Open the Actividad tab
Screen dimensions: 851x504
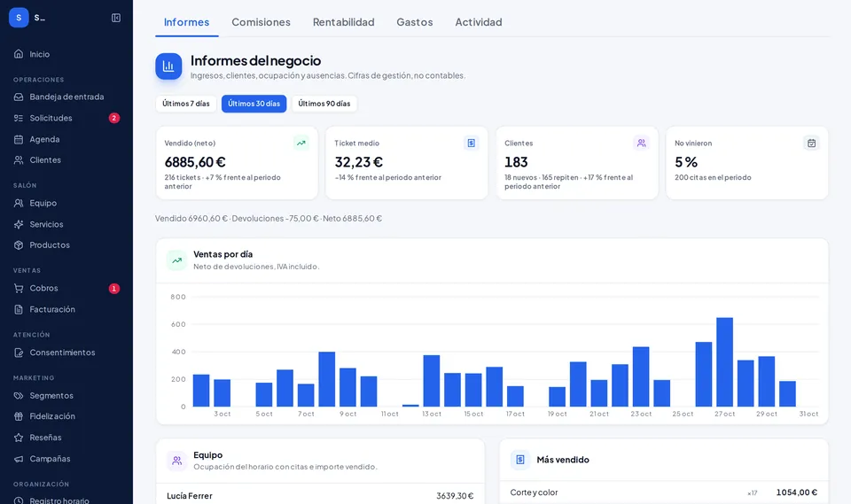[x=479, y=22]
